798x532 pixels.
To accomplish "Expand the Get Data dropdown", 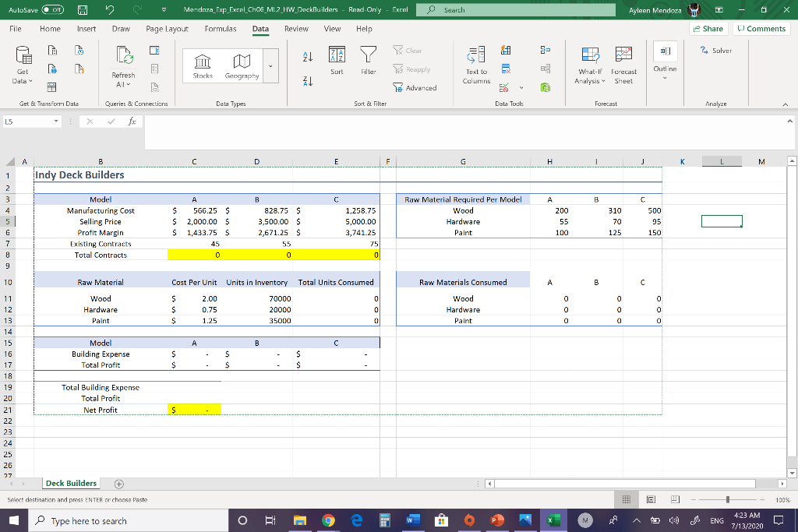I will point(22,69).
